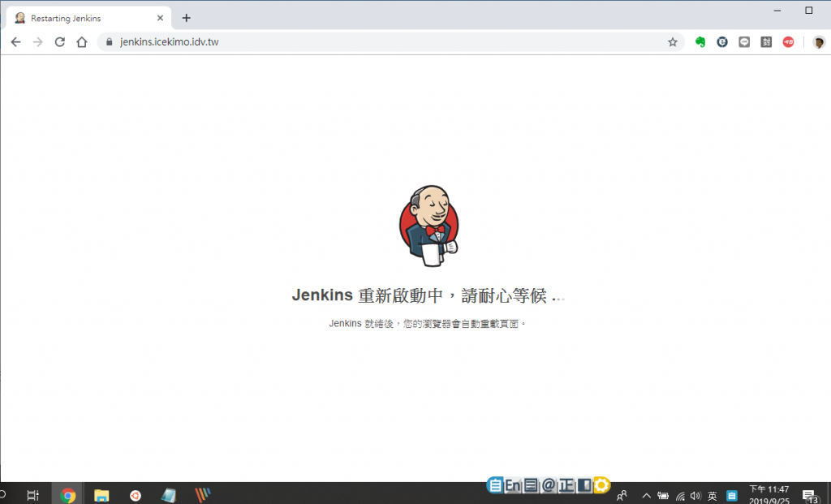Viewport: 831px width, 504px height.
Task: Select the Restarting Jenkins tab
Action: [x=88, y=18]
